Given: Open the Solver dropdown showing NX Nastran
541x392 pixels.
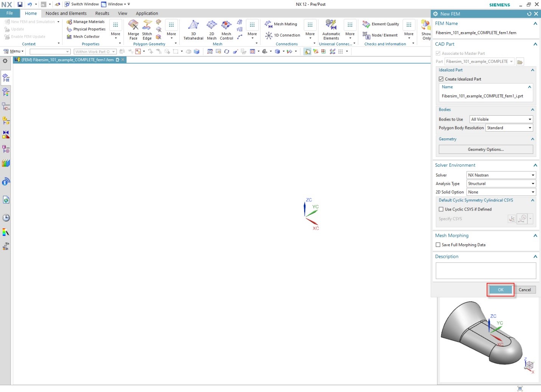Looking at the screenshot, I should [533, 175].
